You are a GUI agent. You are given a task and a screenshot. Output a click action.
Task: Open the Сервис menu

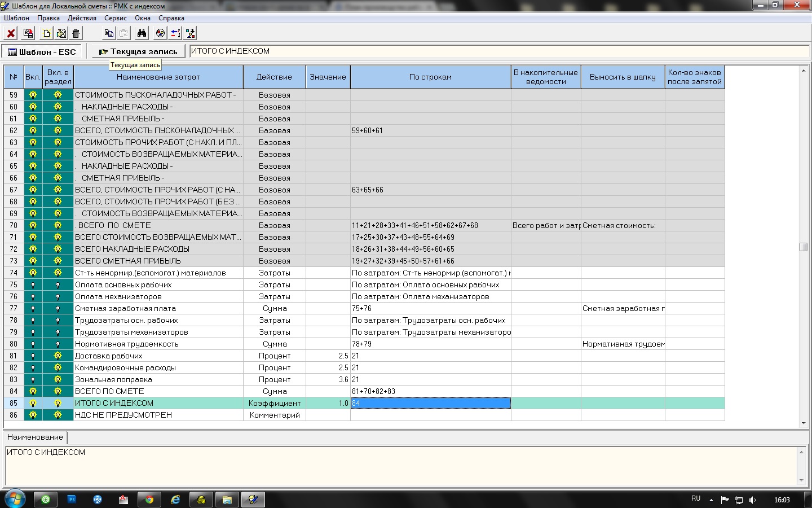pyautogui.click(x=115, y=18)
